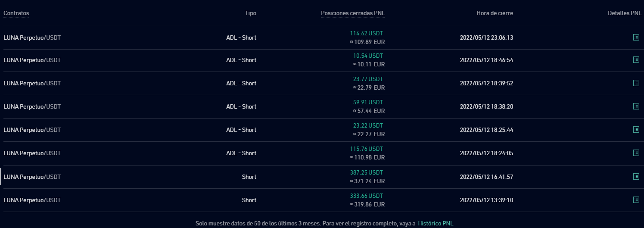644x228 pixels.
Task: Follow the Histórico PNL link
Action: 436,224
